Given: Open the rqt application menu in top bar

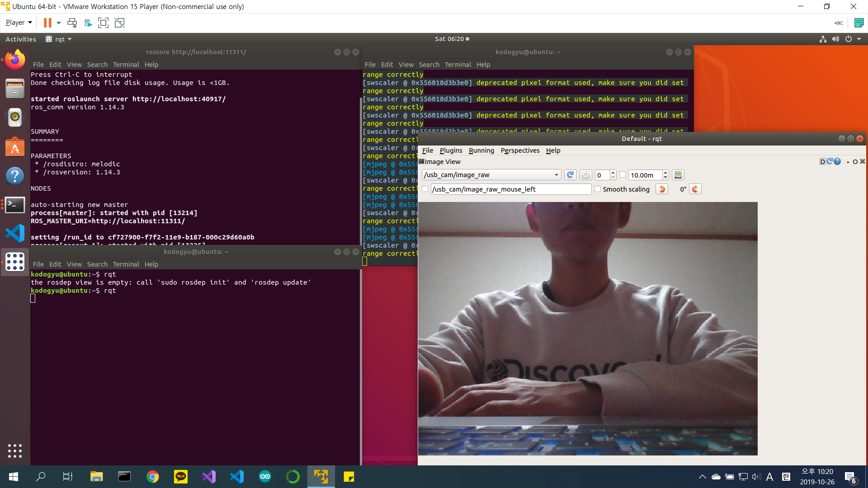Looking at the screenshot, I should click(x=59, y=39).
